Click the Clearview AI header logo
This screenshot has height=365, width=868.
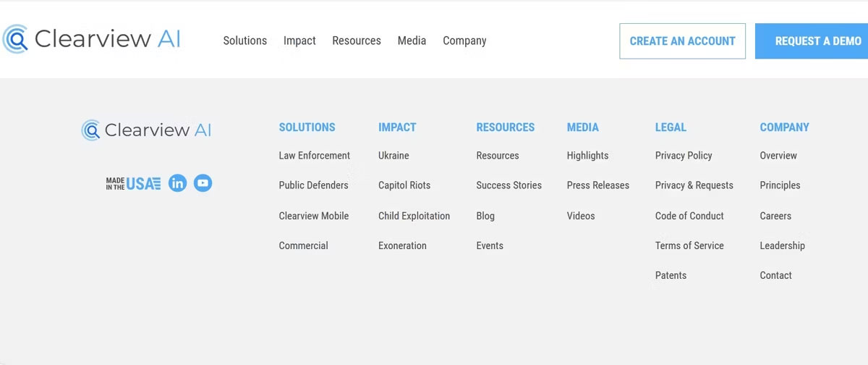click(x=92, y=39)
